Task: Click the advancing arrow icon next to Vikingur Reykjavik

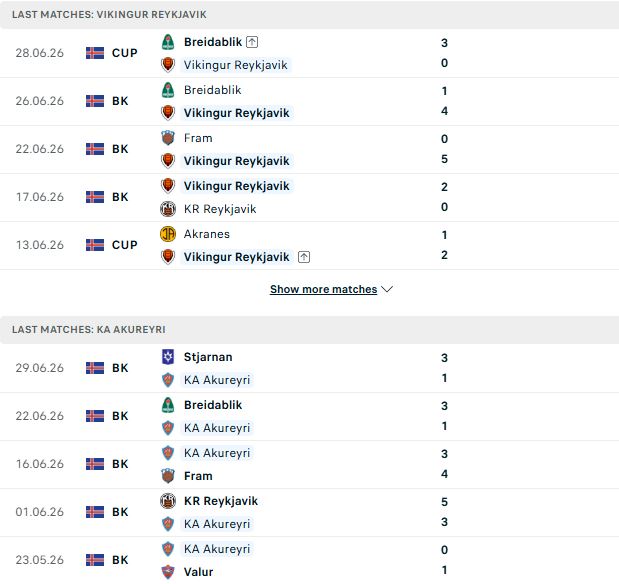Action: coord(304,257)
